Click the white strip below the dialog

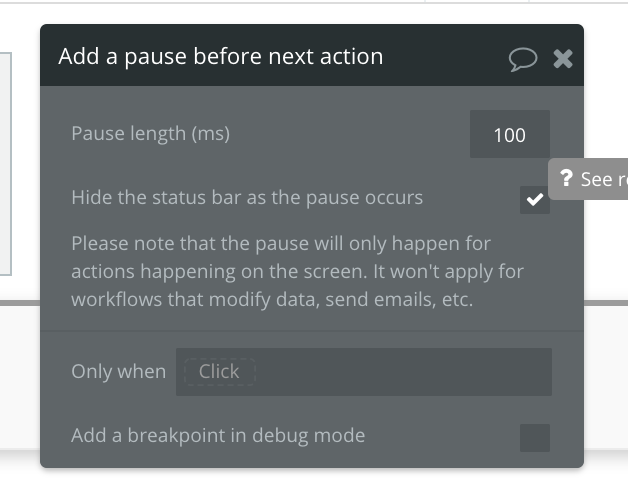tap(300, 485)
